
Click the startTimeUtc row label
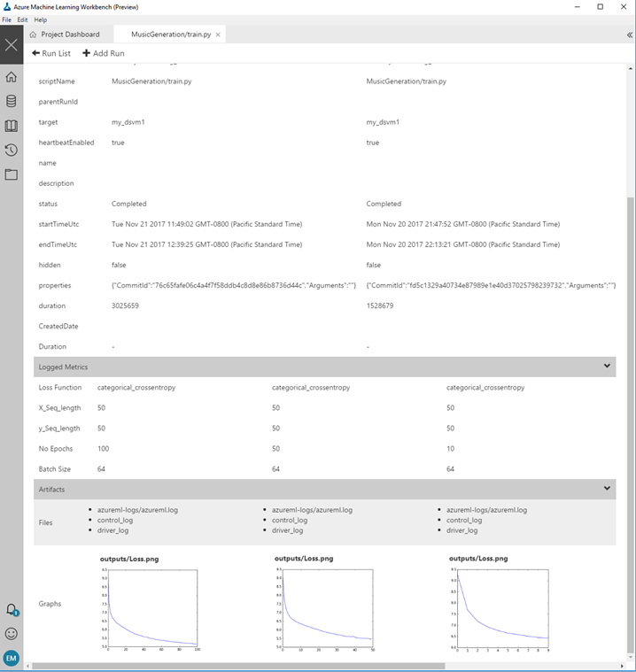[58, 224]
